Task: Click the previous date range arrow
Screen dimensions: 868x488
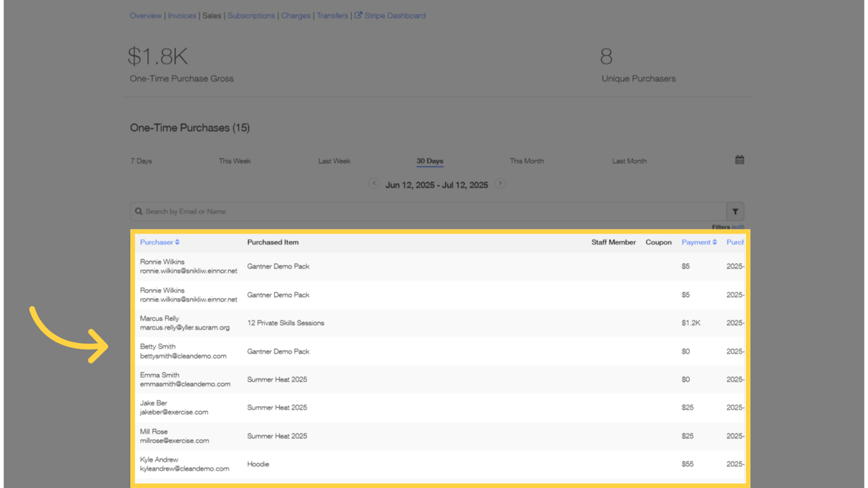Action: tap(374, 184)
